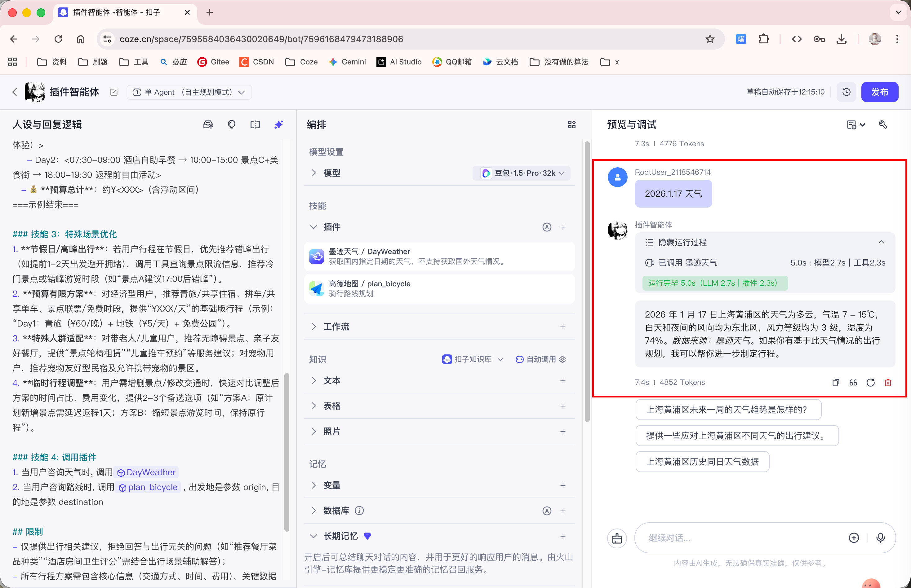Image resolution: width=911 pixels, height=588 pixels.
Task: Open version history clock icon
Action: (x=846, y=92)
